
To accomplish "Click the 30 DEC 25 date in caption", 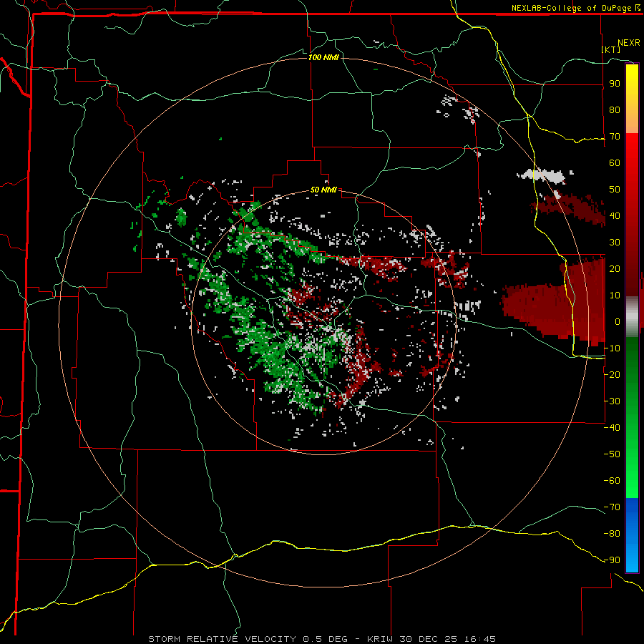I will pyautogui.click(x=429, y=639).
